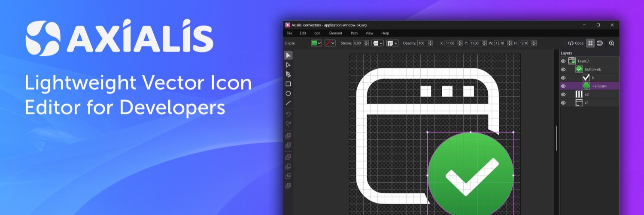Toggle visibility of element c2
The image size is (644, 215).
point(563,94)
